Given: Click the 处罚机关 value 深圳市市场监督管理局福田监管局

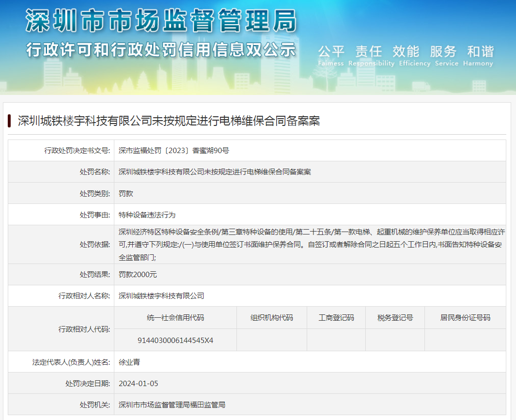Looking at the screenshot, I should tap(172, 404).
